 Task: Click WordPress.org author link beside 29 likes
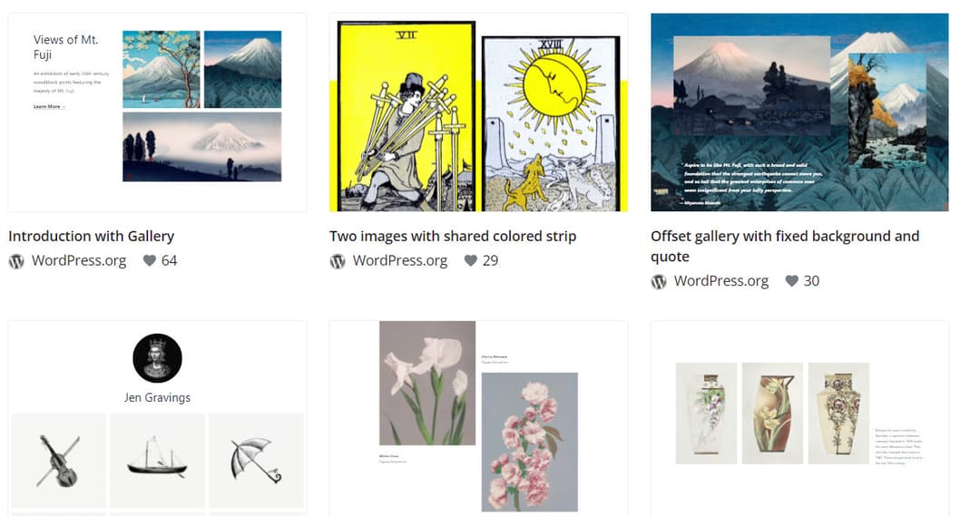[x=400, y=260]
